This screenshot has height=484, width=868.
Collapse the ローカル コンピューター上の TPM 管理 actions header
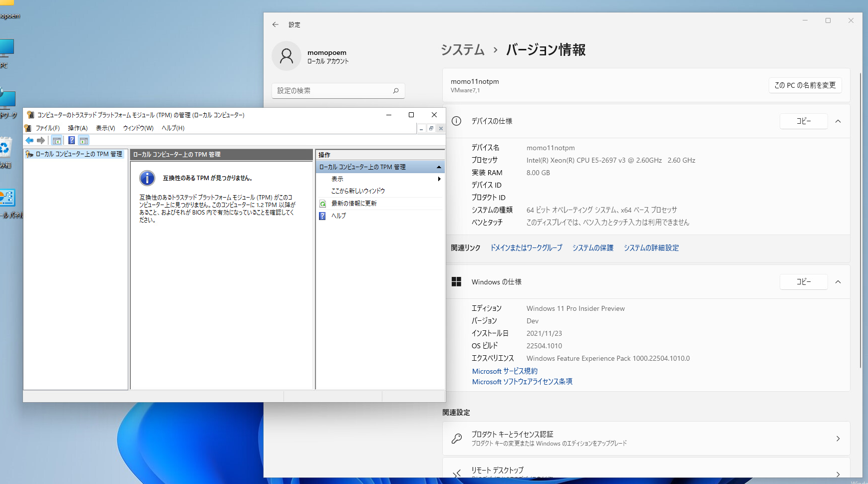(x=439, y=167)
